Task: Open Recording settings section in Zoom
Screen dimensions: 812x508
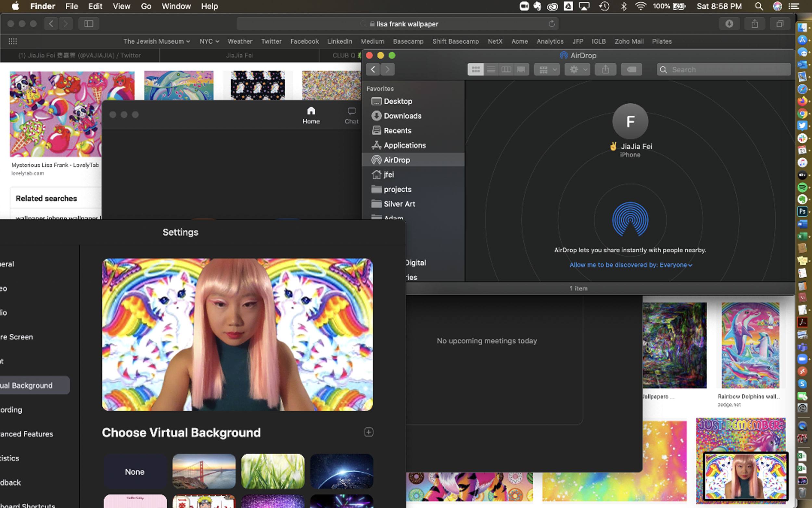Action: (12, 410)
